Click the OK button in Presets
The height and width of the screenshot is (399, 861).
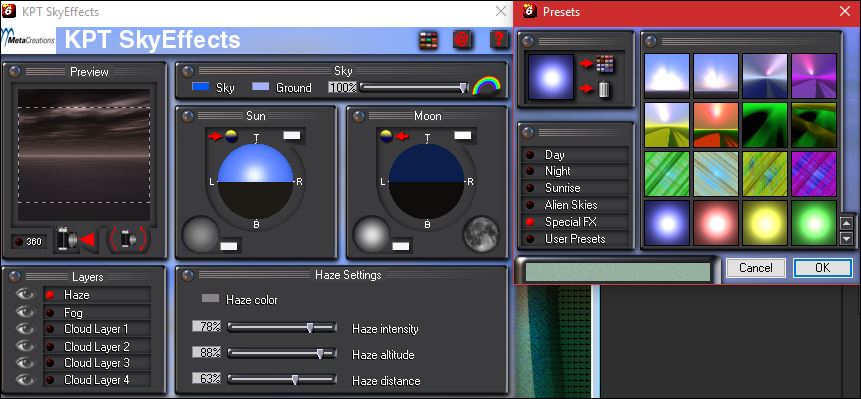823,268
